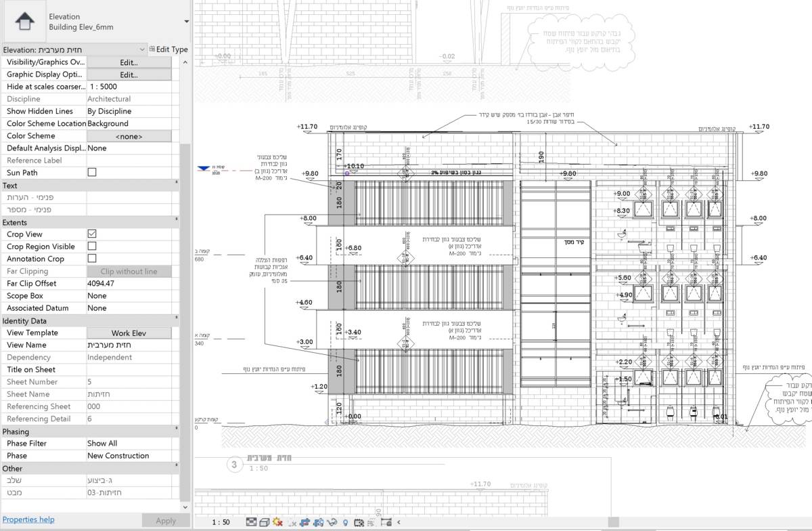Open the Work Elev view template button

point(129,333)
